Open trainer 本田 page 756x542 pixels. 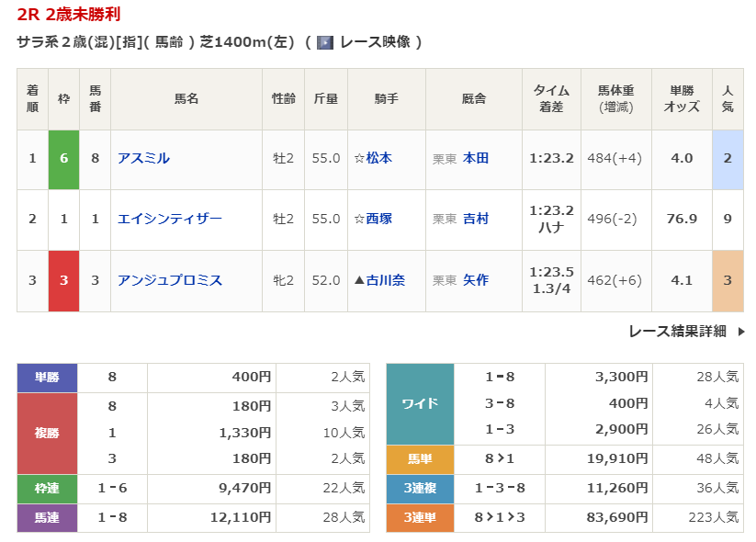tap(476, 158)
